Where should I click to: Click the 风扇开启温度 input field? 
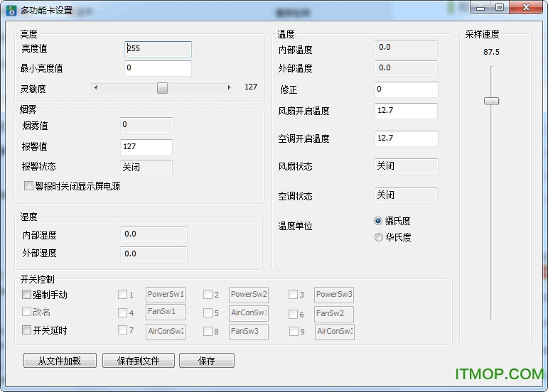406,111
